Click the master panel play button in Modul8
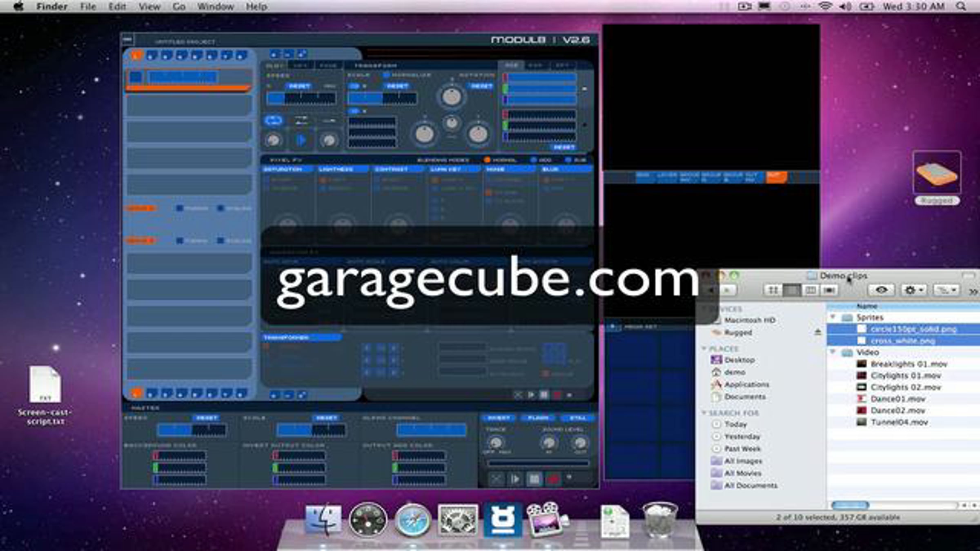Image resolution: width=980 pixels, height=551 pixels. [515, 479]
